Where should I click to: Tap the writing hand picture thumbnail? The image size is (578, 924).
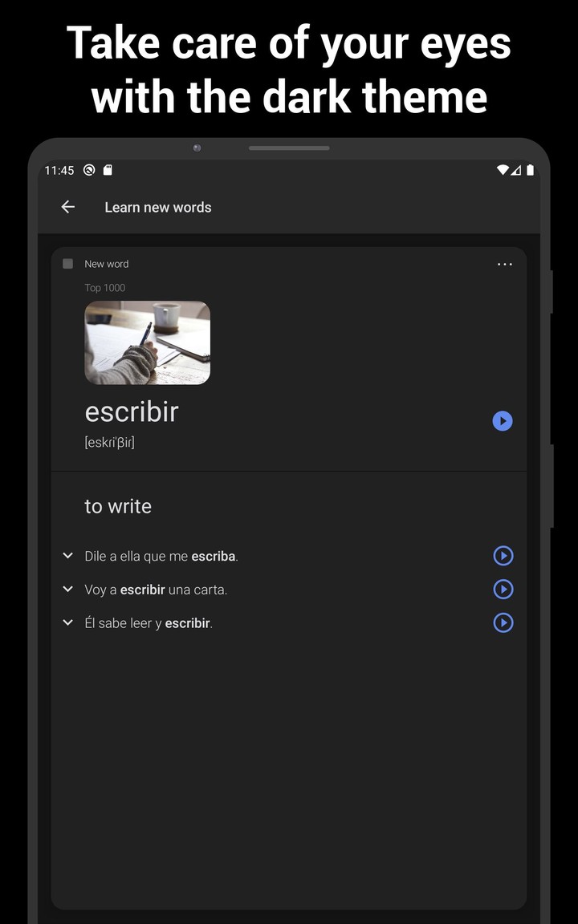147,342
